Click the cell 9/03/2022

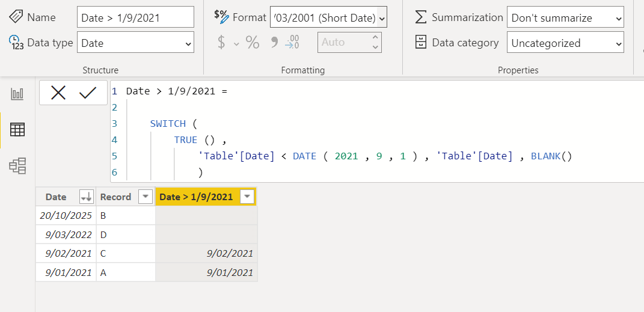(66, 234)
